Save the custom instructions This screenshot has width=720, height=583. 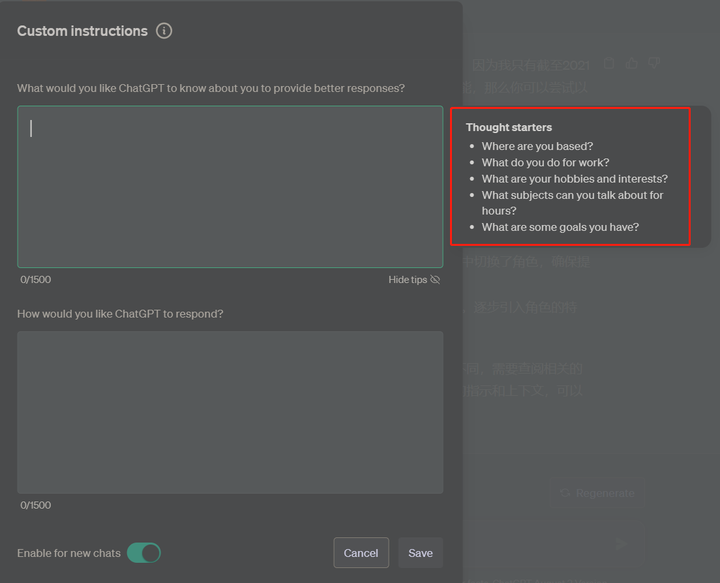coord(420,553)
